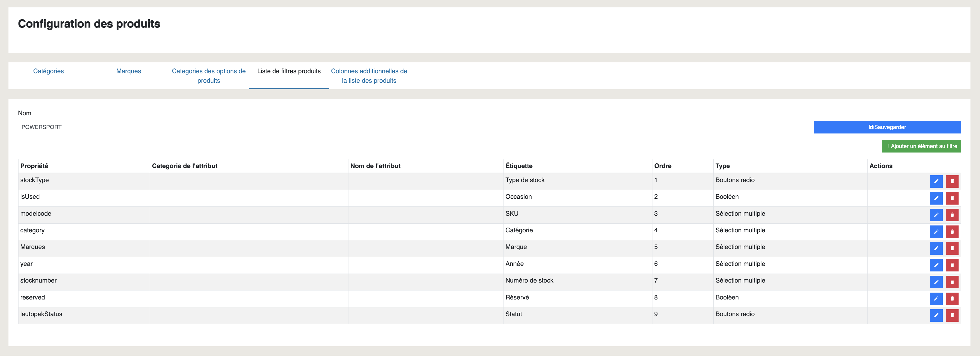Image resolution: width=980 pixels, height=360 pixels.
Task: Focus the Nom field containing POWERSPORT
Action: (x=409, y=127)
